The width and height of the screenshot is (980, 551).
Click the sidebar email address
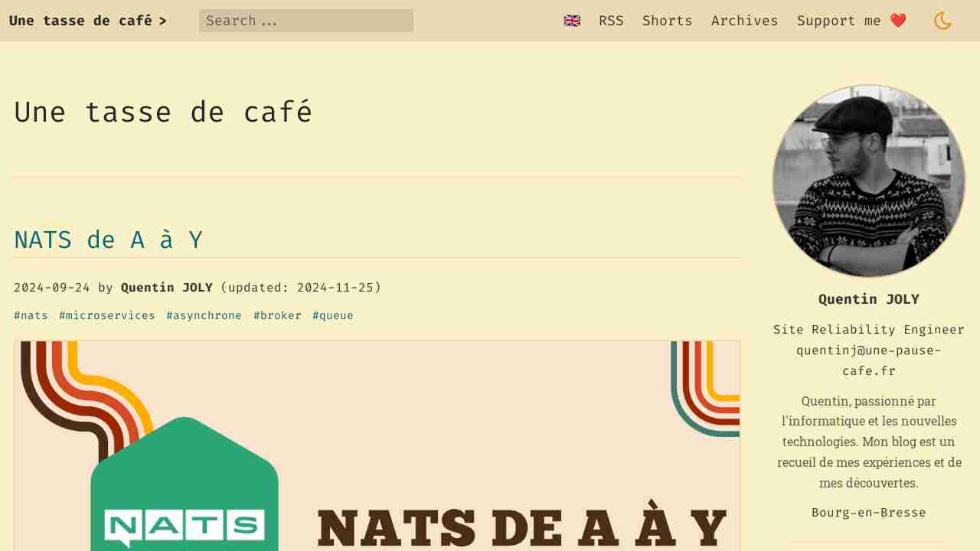coord(868,360)
